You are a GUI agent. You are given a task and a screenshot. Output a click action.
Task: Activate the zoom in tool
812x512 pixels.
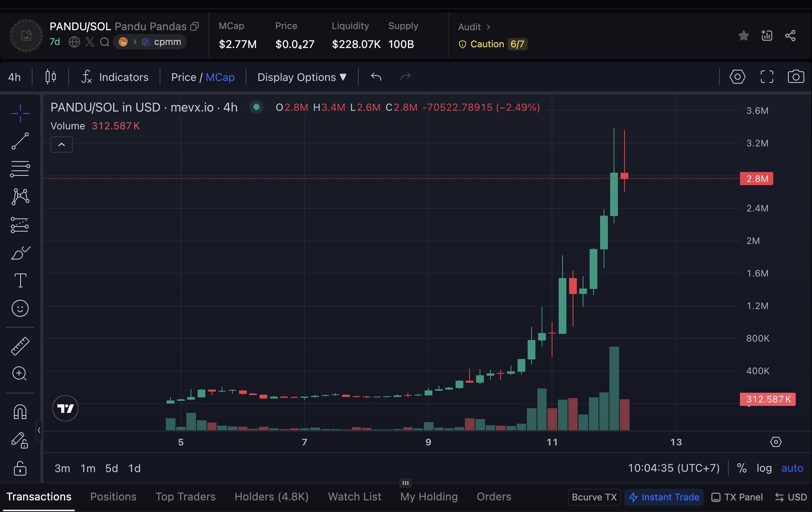pos(20,374)
